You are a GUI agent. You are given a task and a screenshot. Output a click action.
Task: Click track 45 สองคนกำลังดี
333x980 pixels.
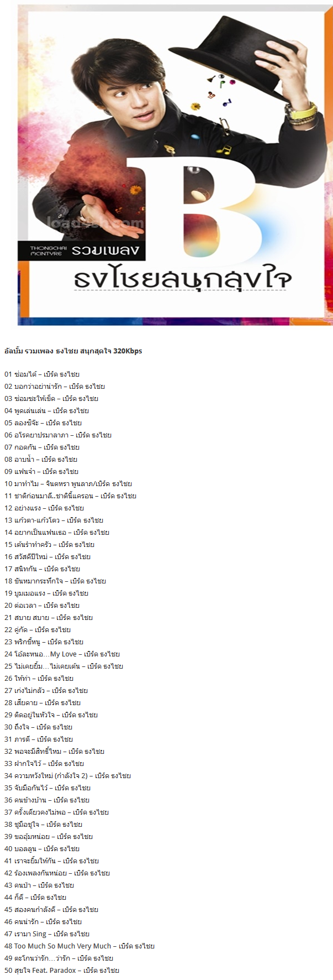[51, 910]
